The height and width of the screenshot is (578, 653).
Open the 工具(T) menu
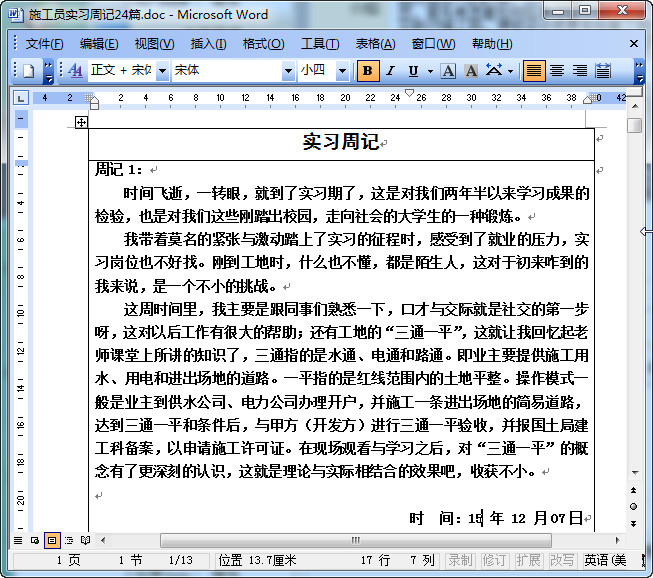pos(320,44)
